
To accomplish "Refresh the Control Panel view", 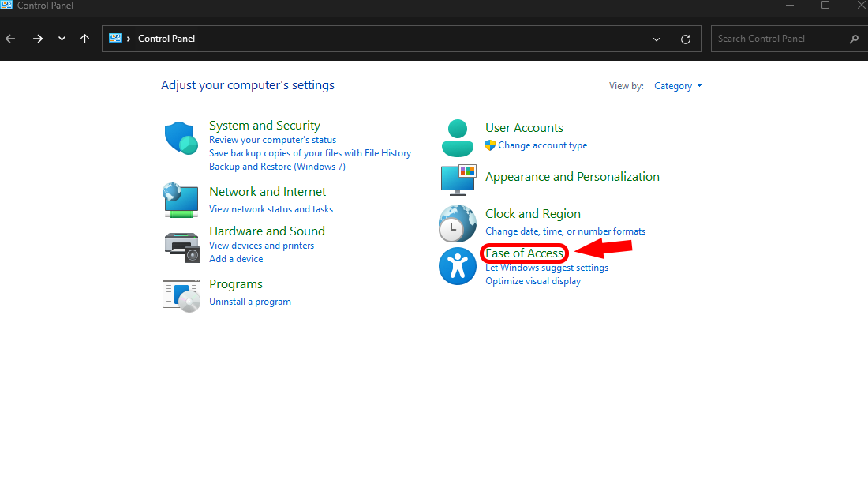I will [686, 39].
